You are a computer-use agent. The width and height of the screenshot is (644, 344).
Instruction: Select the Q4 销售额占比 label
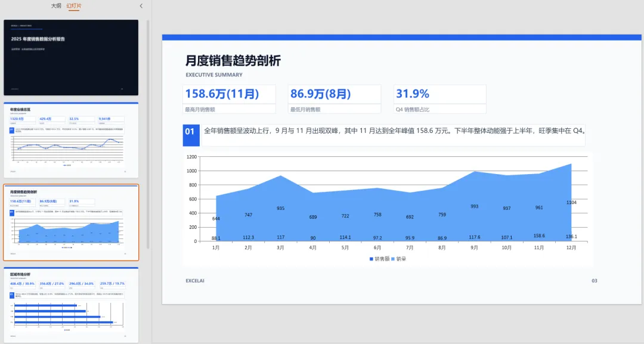pyautogui.click(x=413, y=110)
